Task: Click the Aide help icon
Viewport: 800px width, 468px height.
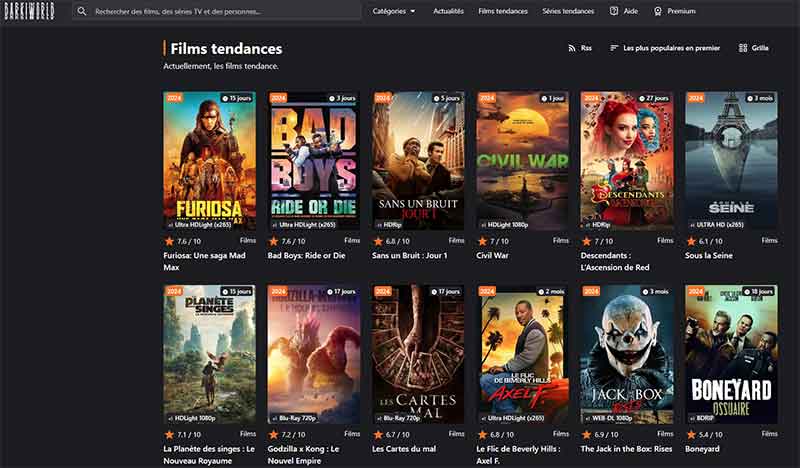Action: click(x=614, y=11)
